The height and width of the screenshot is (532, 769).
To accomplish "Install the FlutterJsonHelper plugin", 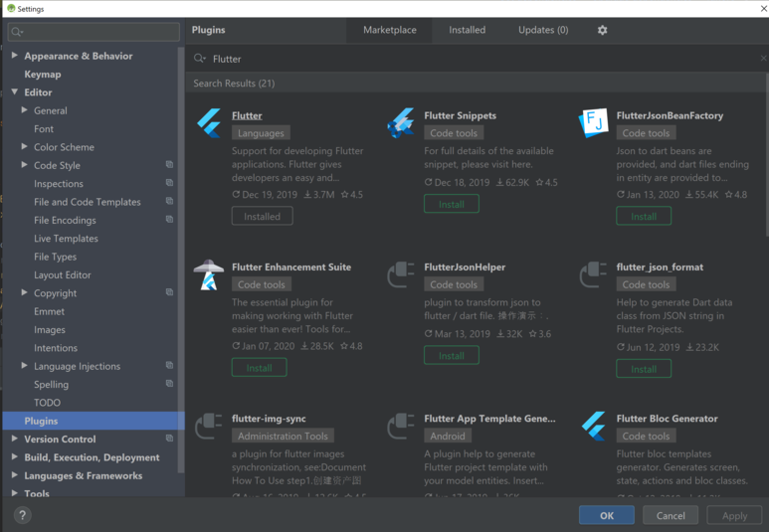I will 452,355.
